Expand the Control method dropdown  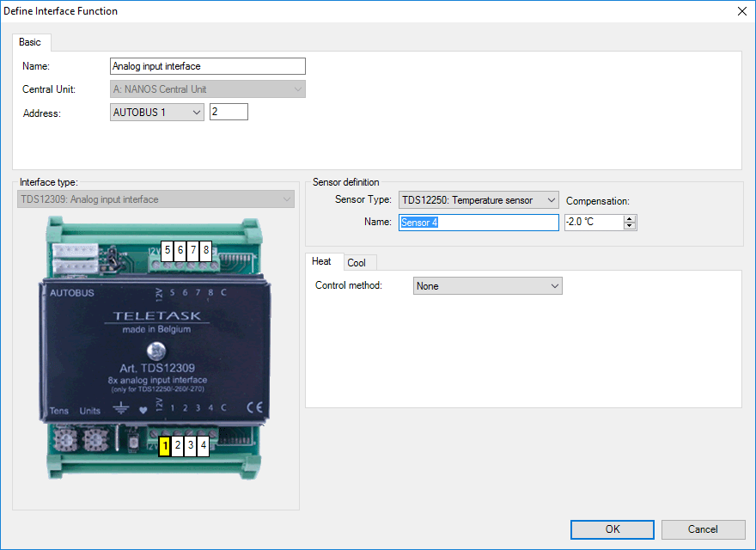coord(487,286)
